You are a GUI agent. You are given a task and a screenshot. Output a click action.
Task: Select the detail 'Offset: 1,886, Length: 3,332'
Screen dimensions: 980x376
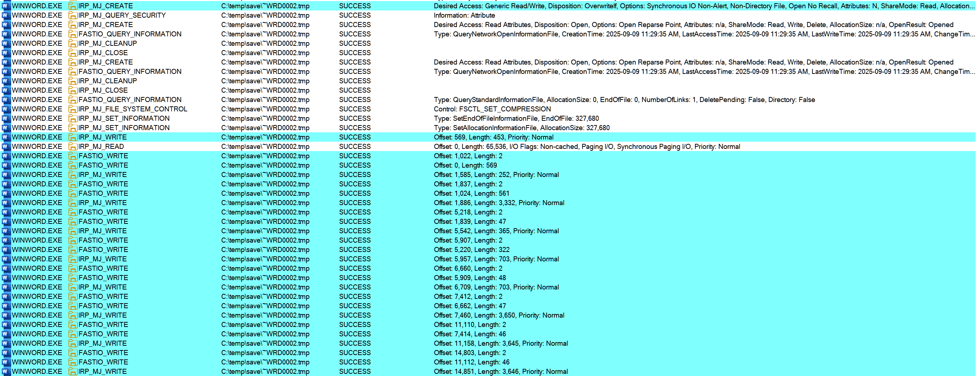pyautogui.click(x=499, y=203)
